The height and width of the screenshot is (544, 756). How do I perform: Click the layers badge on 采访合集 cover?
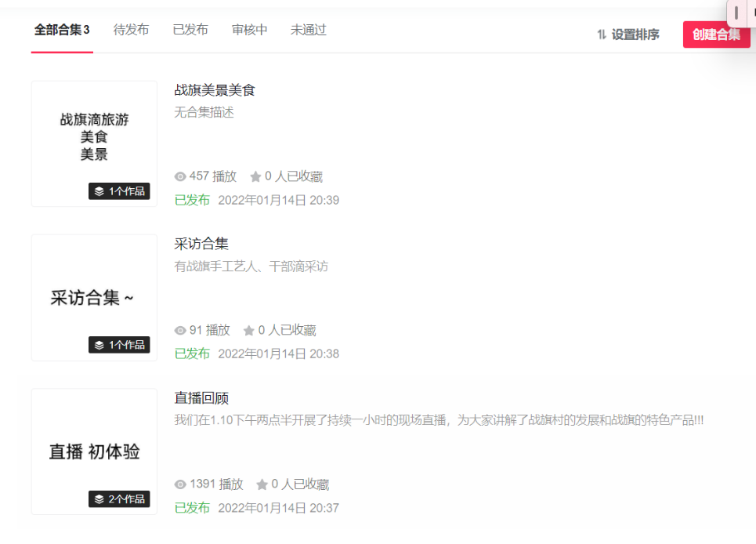119,345
